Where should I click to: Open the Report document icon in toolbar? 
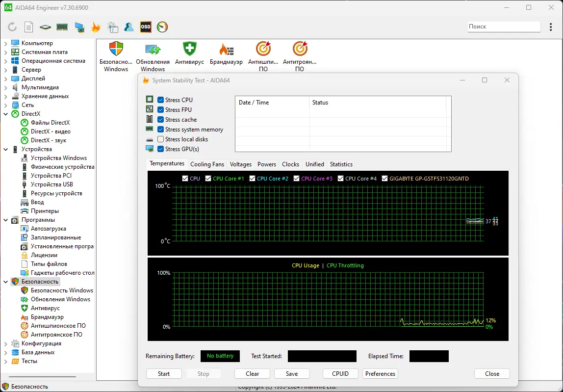pos(29,27)
